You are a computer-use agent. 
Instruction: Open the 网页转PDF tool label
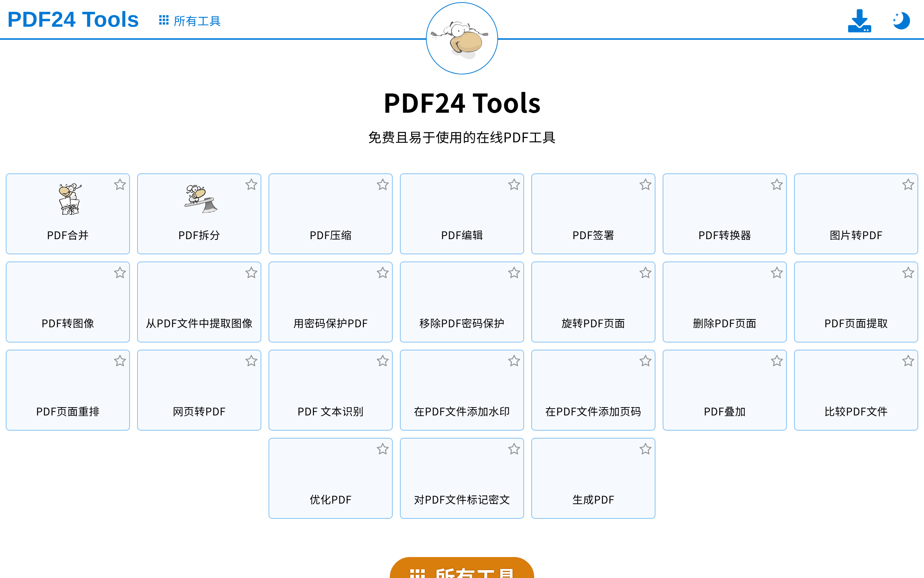(199, 411)
